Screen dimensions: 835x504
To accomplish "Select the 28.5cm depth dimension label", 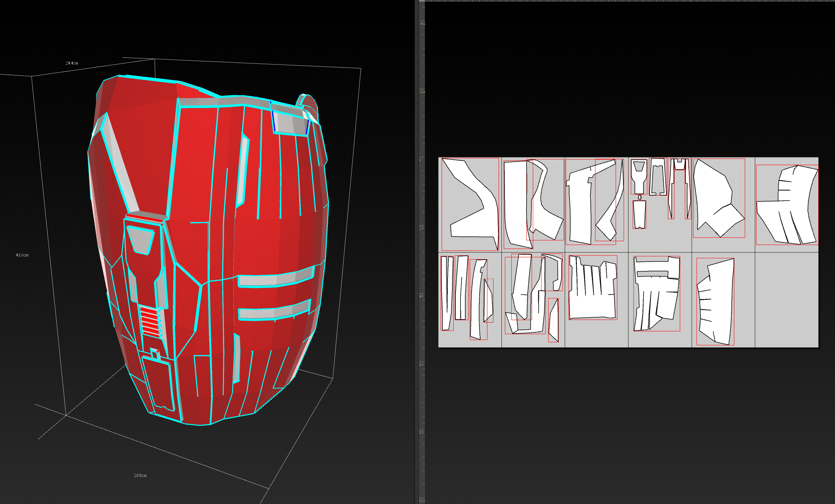I will coord(140,476).
